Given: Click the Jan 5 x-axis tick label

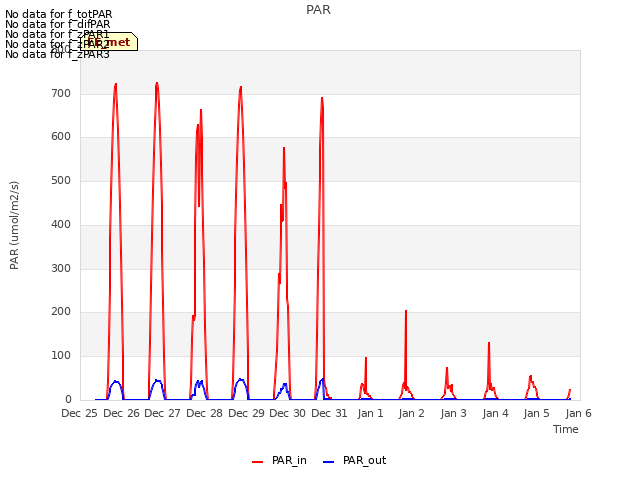Looking at the screenshot, I should coord(537,413).
